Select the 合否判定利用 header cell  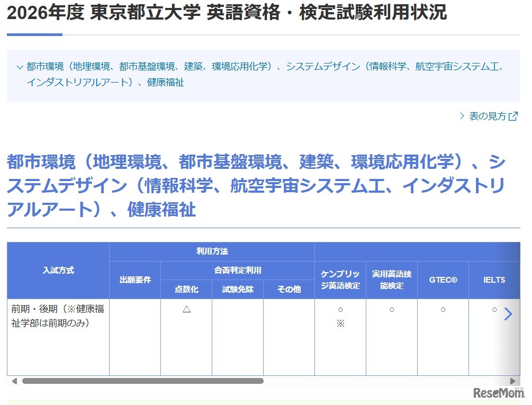click(237, 270)
